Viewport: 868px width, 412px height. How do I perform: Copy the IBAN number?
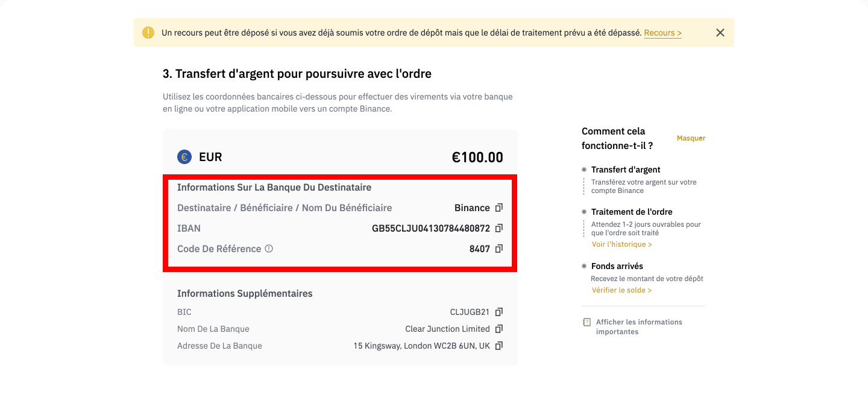tap(498, 229)
